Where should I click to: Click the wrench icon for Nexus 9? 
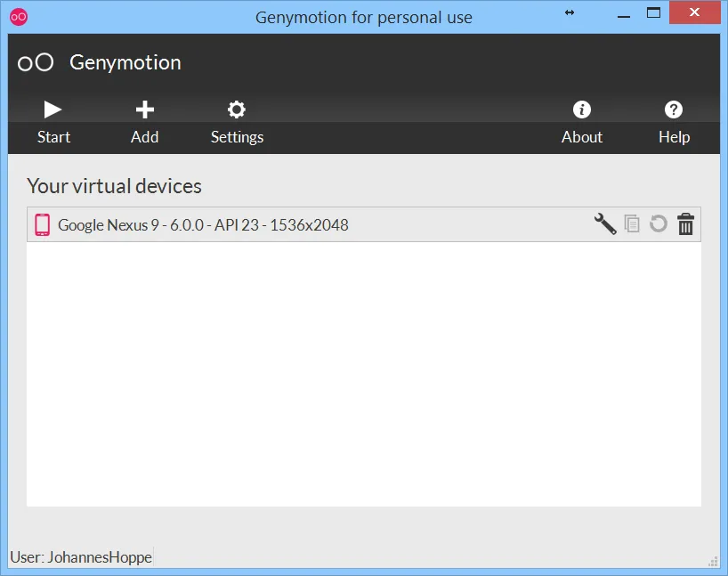click(605, 224)
